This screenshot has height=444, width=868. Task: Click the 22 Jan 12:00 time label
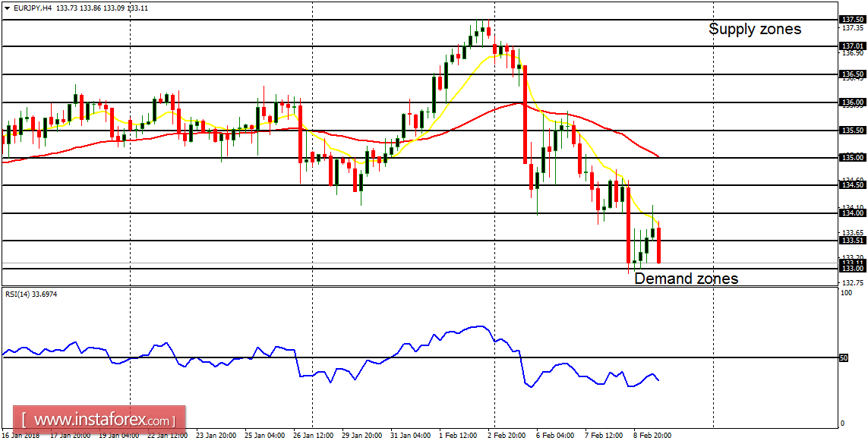point(166,435)
